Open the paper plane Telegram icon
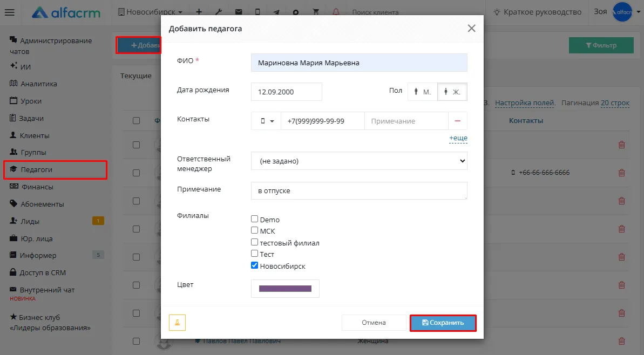 tap(276, 12)
